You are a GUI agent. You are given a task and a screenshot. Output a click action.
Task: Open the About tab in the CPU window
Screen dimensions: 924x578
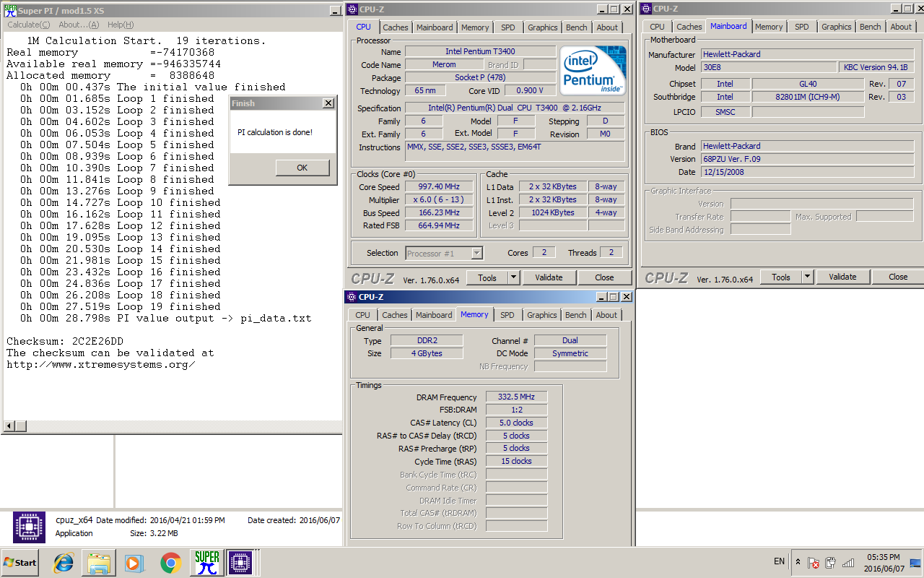[x=607, y=27]
